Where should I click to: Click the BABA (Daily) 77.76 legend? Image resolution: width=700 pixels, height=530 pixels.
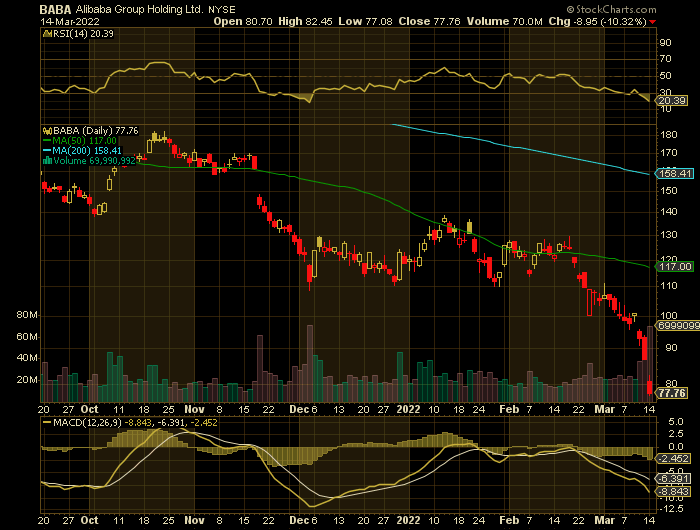(91, 130)
